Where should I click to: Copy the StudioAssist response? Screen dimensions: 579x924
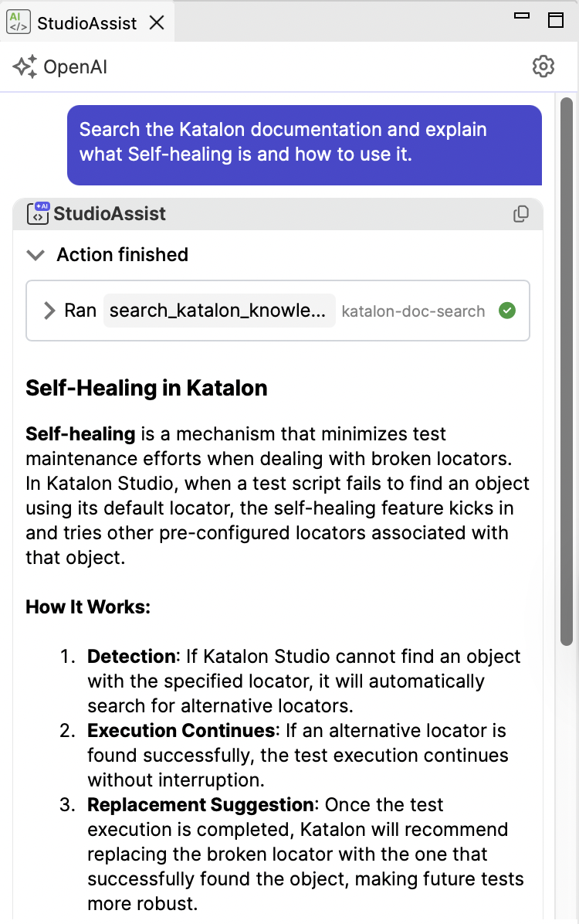pos(520,214)
